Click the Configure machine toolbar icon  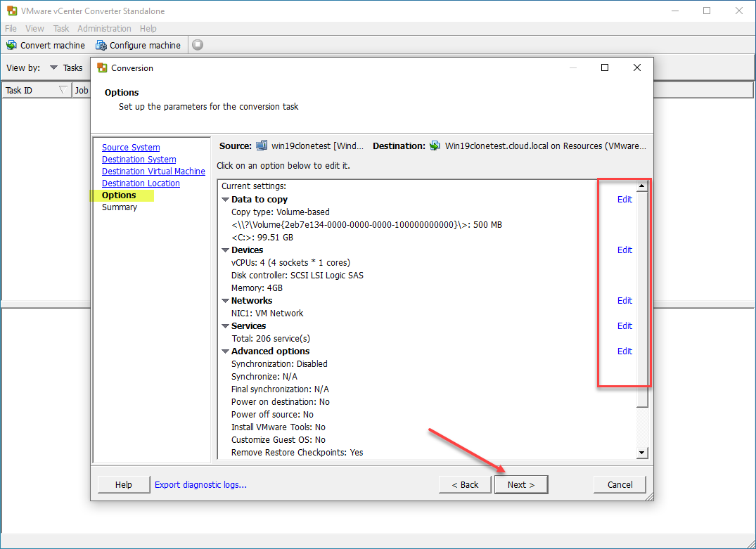[101, 45]
